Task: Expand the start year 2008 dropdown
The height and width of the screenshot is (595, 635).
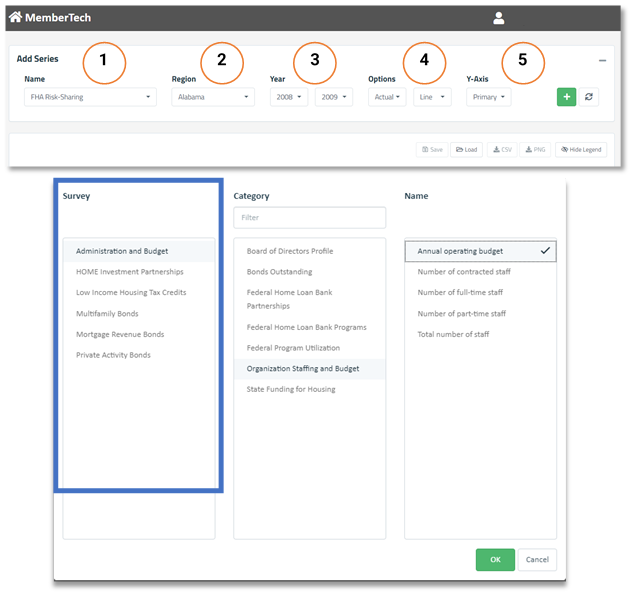Action: click(289, 97)
